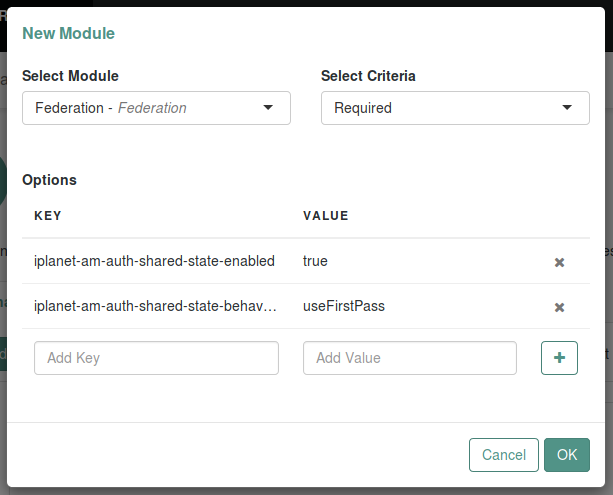Viewport: 613px width, 495px height.
Task: Click the New Module dialog title
Action: (68, 33)
